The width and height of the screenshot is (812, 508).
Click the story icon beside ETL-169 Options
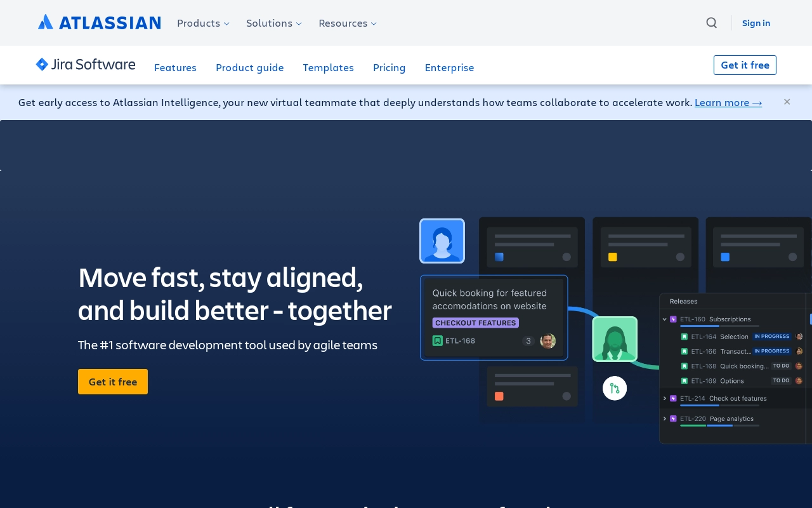click(x=684, y=381)
